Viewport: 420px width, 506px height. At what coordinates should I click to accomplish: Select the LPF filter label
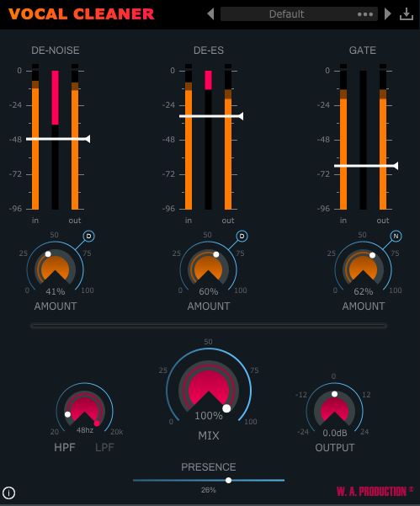[104, 447]
